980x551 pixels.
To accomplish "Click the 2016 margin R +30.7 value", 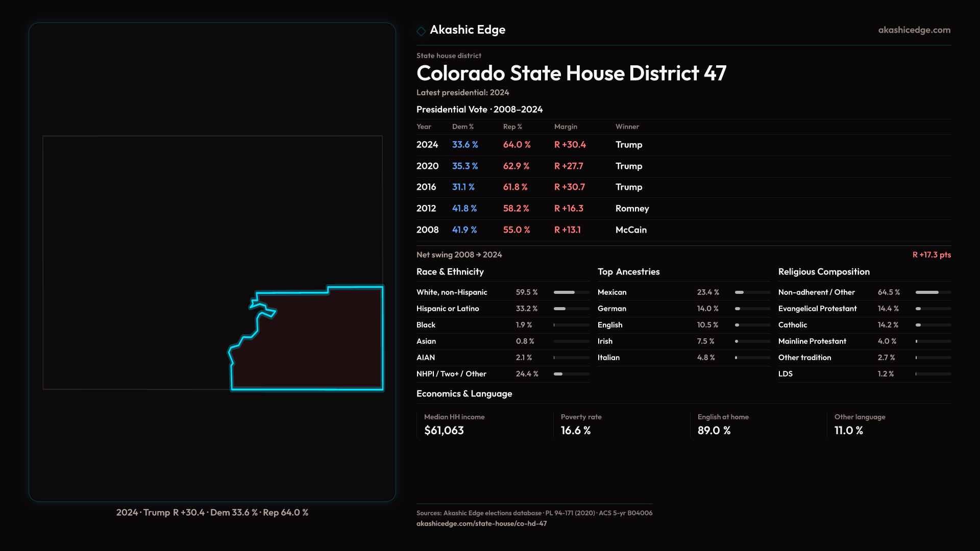I will [x=570, y=187].
